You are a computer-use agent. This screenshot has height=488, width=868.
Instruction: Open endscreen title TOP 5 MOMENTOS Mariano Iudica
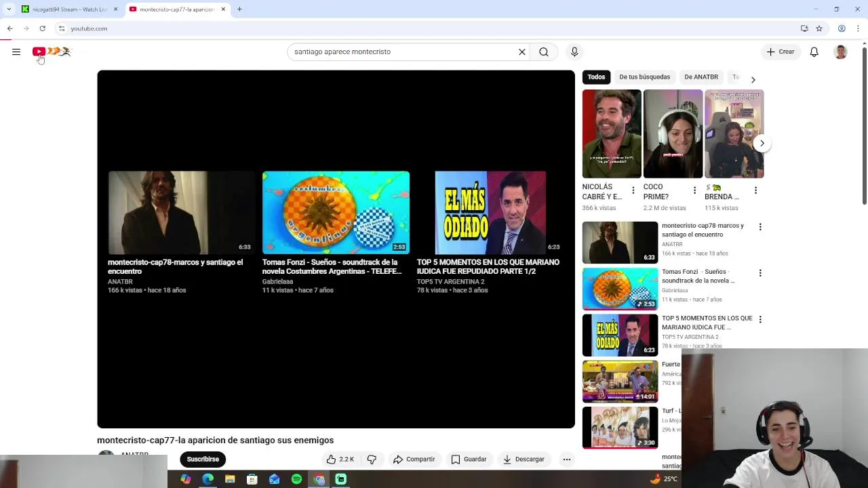pyautogui.click(x=488, y=266)
